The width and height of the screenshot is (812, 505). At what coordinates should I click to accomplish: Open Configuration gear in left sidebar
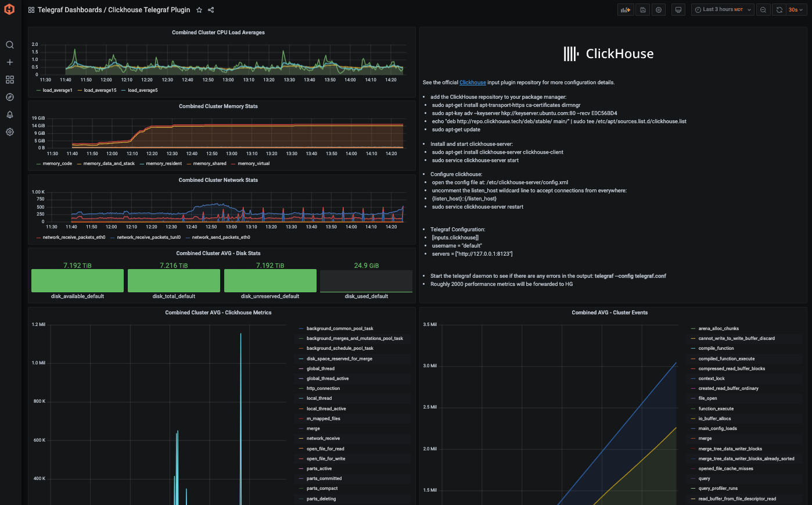tap(10, 132)
